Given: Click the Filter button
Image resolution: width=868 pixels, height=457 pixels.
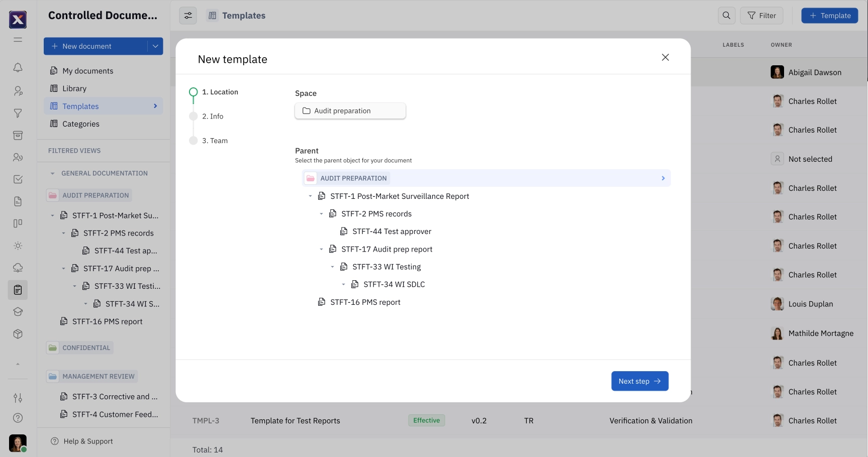Looking at the screenshot, I should click(761, 16).
